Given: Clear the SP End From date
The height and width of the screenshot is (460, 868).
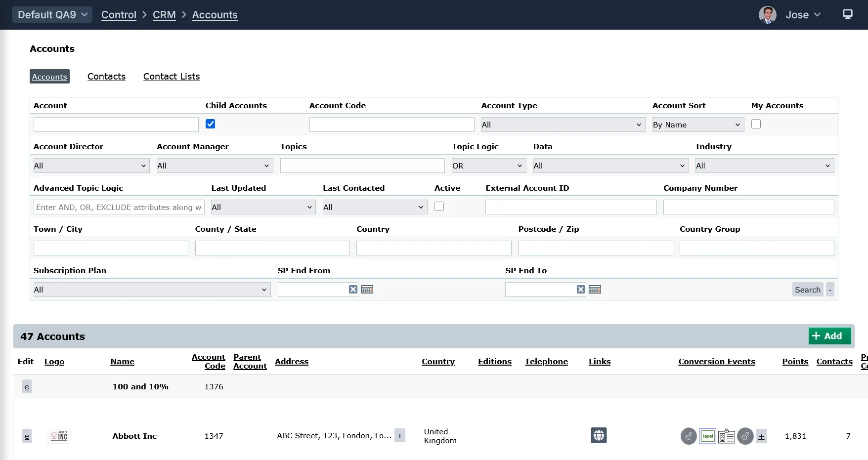Looking at the screenshot, I should coord(353,290).
